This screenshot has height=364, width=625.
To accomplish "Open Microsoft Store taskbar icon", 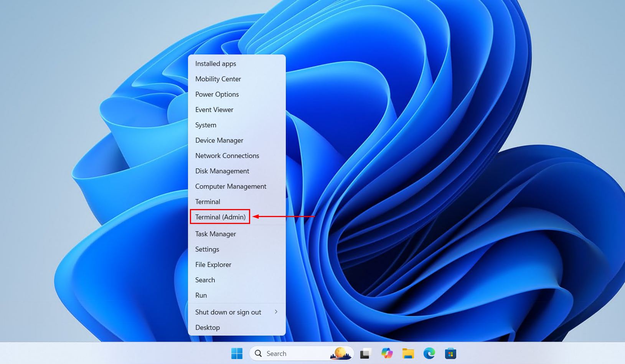I will click(x=450, y=353).
